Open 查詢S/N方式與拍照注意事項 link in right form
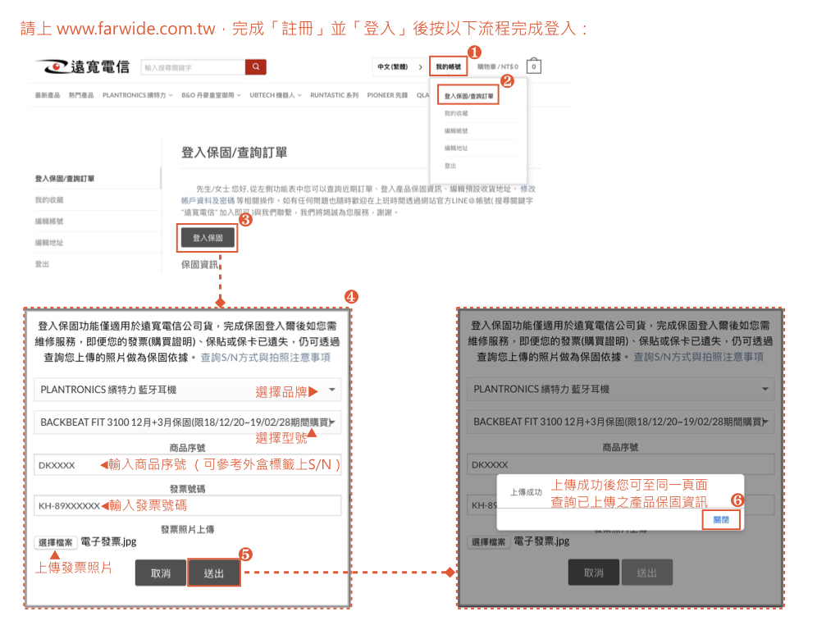Image resolution: width=840 pixels, height=630 pixels. click(x=698, y=357)
